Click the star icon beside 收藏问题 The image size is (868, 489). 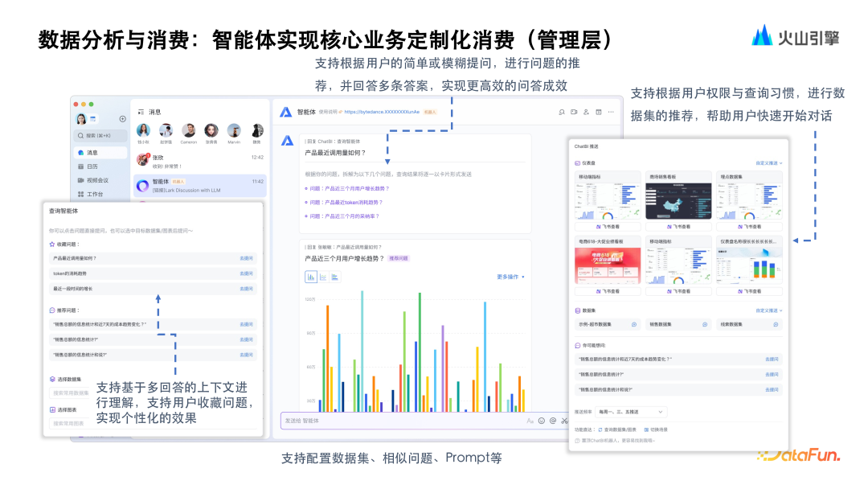click(x=52, y=244)
